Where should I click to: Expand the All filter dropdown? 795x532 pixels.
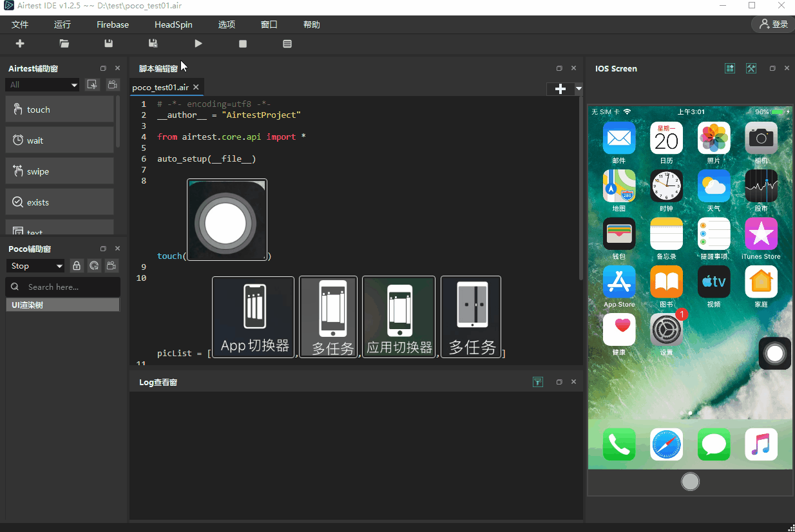click(43, 84)
